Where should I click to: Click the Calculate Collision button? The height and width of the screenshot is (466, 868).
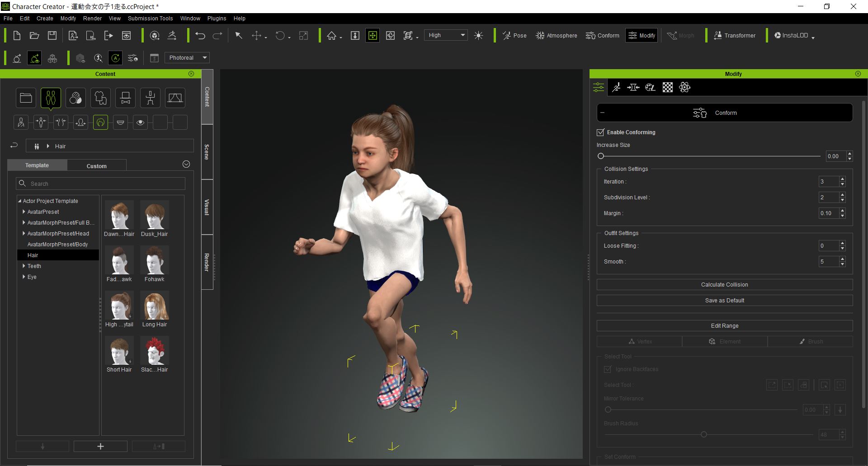pyautogui.click(x=724, y=285)
